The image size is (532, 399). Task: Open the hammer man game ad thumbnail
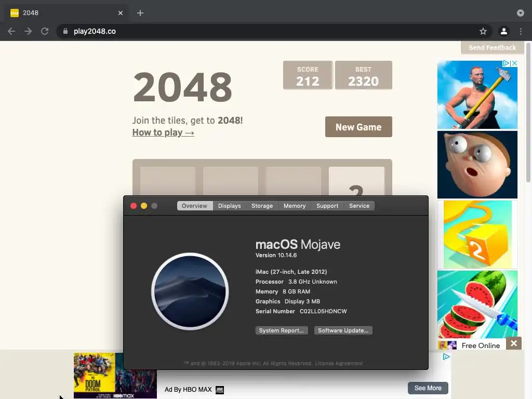pos(477,95)
